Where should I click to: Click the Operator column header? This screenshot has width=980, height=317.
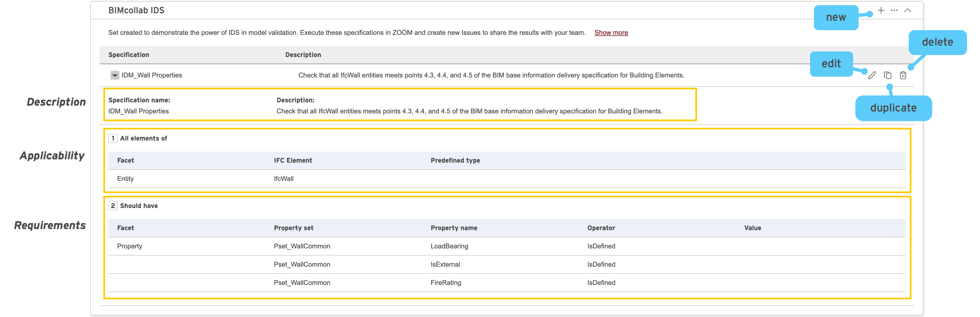pyautogui.click(x=601, y=228)
